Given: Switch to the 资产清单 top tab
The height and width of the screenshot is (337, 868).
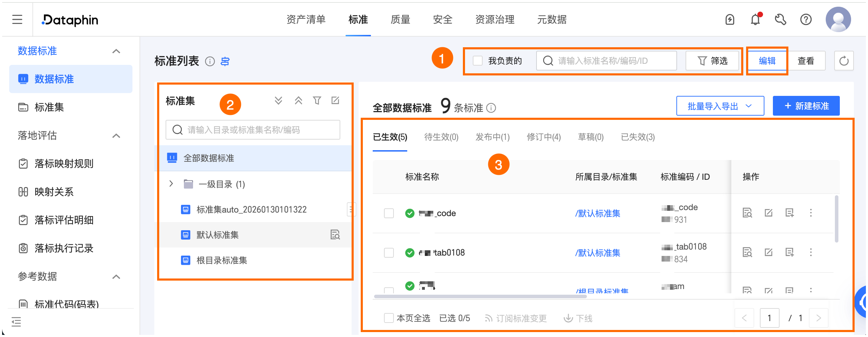Looking at the screenshot, I should click(x=306, y=19).
